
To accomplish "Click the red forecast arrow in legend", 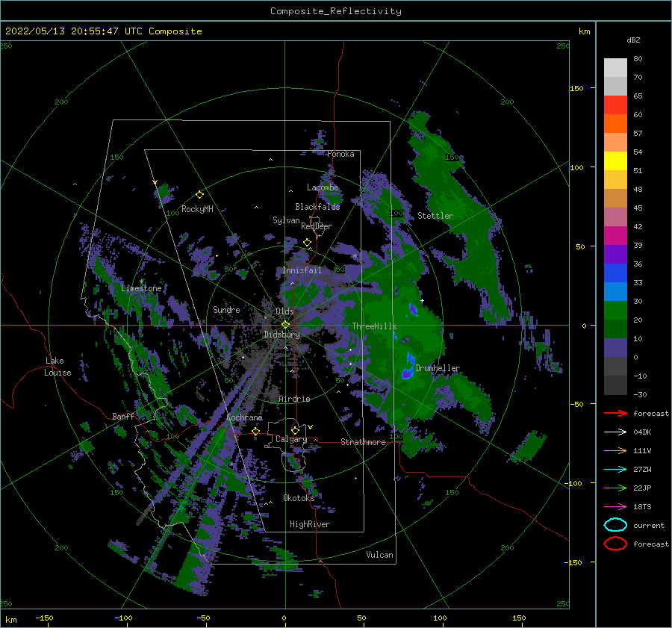I will tap(615, 413).
